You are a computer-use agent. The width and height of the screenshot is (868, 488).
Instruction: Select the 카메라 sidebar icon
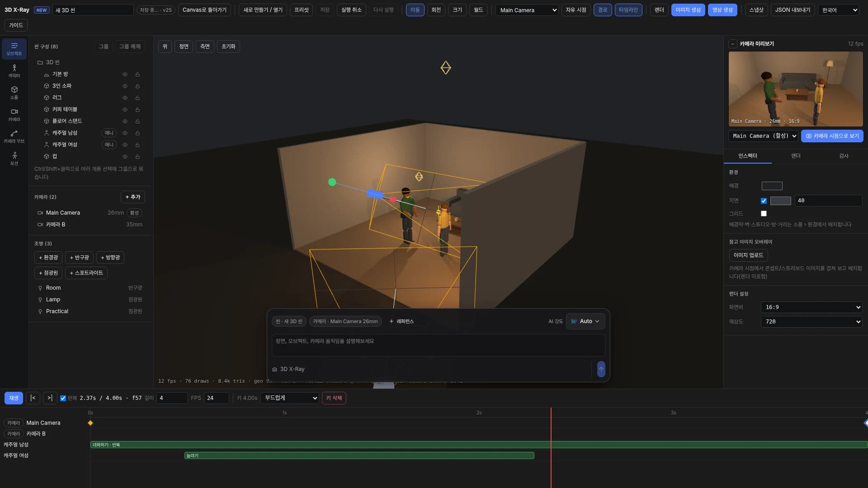(14, 115)
